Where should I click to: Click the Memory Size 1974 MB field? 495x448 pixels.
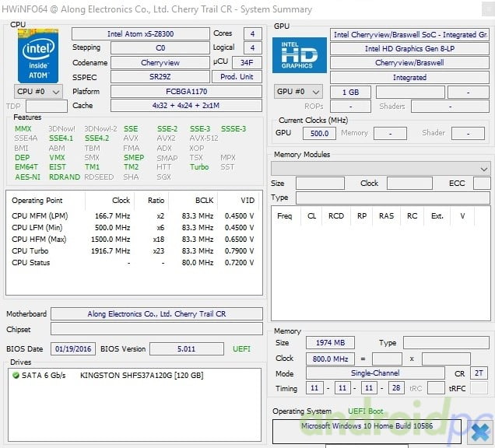coord(330,343)
